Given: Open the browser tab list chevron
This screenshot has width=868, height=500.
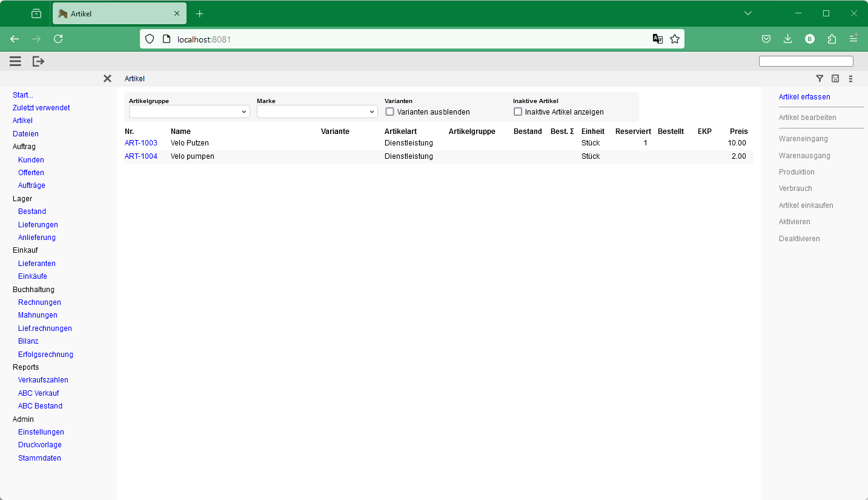Looking at the screenshot, I should point(747,13).
